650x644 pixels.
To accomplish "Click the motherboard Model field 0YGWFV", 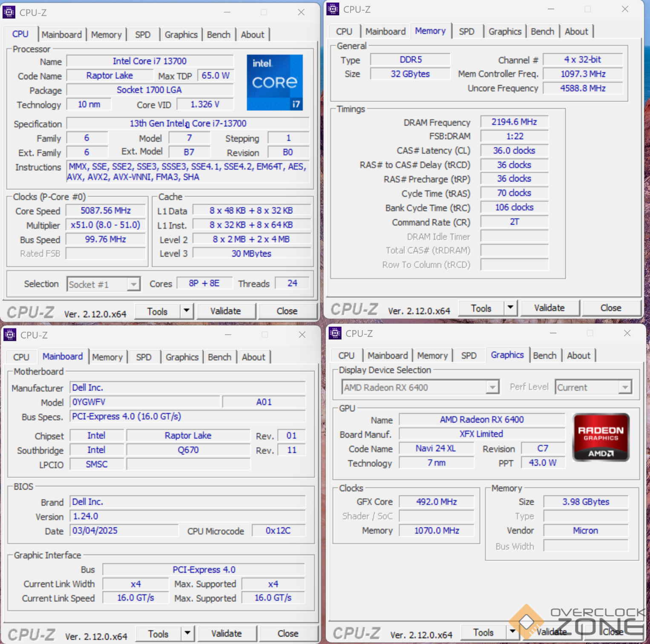I will click(145, 402).
